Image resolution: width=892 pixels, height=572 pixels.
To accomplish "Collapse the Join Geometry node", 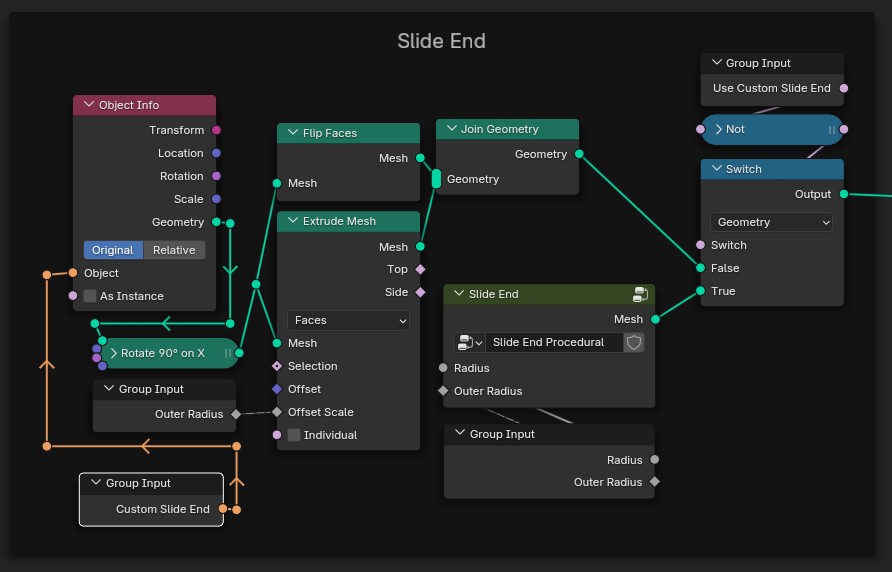I will (452, 129).
